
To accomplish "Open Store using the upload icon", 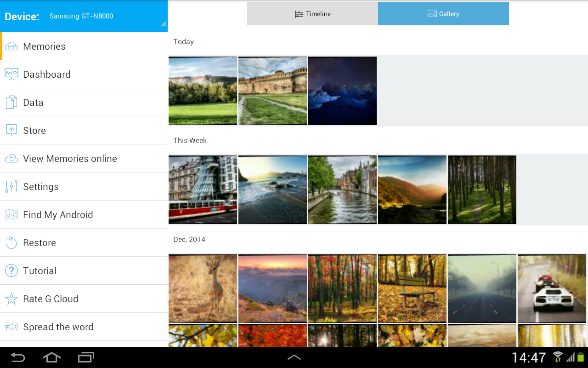I will [x=11, y=130].
